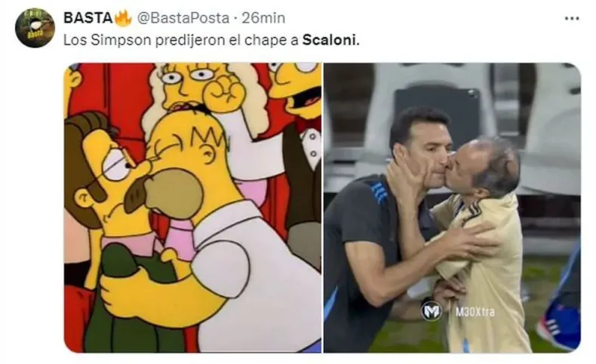Click Ned Flanders' glasses in cartoon
The width and height of the screenshot is (596, 364).
tap(118, 166)
